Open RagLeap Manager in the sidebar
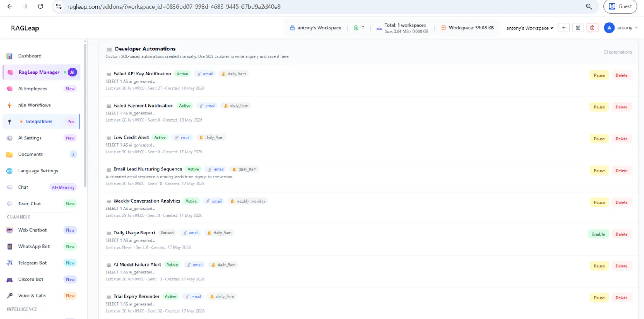The height and width of the screenshot is (319, 644). pos(41,72)
